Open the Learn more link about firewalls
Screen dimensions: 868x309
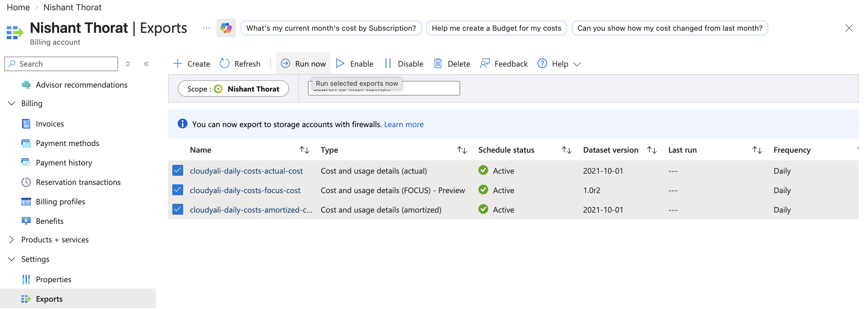[404, 124]
